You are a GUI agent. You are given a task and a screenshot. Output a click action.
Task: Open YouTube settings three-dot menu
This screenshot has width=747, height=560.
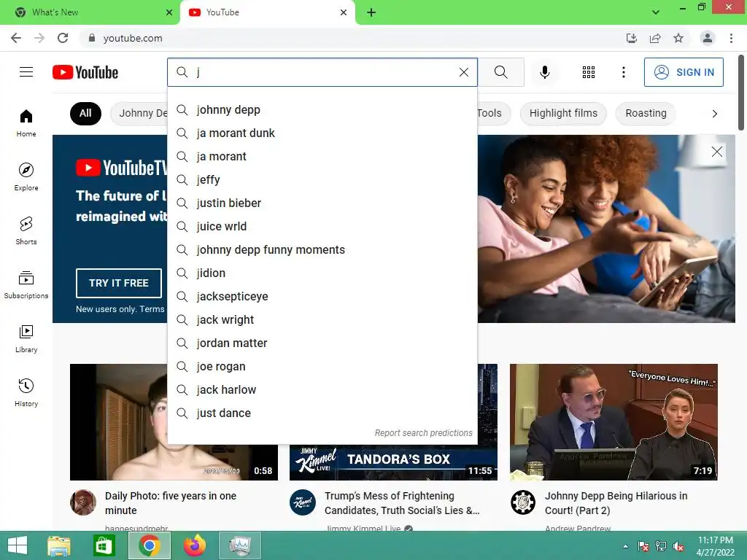(623, 72)
